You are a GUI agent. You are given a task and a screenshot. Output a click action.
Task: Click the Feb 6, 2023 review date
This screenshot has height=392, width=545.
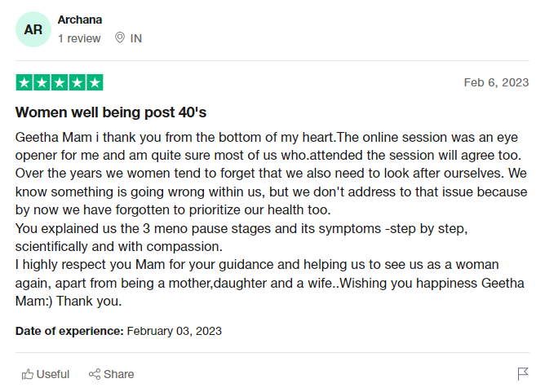pyautogui.click(x=496, y=82)
